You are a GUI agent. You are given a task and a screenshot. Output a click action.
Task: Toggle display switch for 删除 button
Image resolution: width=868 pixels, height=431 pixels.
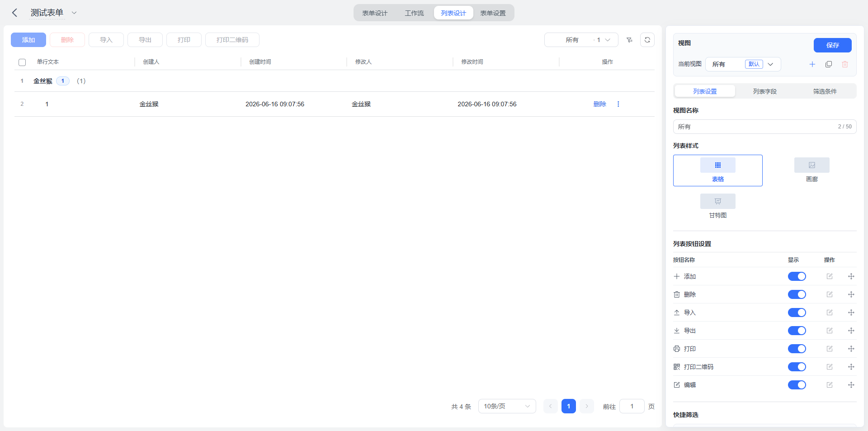(797, 294)
